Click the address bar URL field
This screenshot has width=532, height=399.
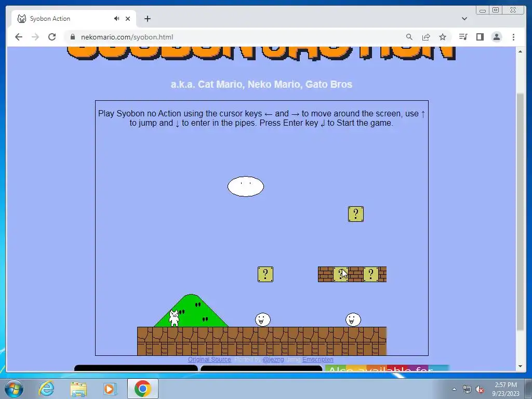(x=234, y=37)
